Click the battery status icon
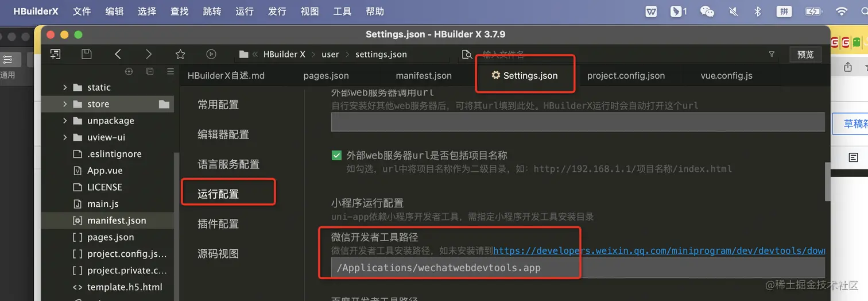Viewport: 868px width, 301px height. point(813,11)
